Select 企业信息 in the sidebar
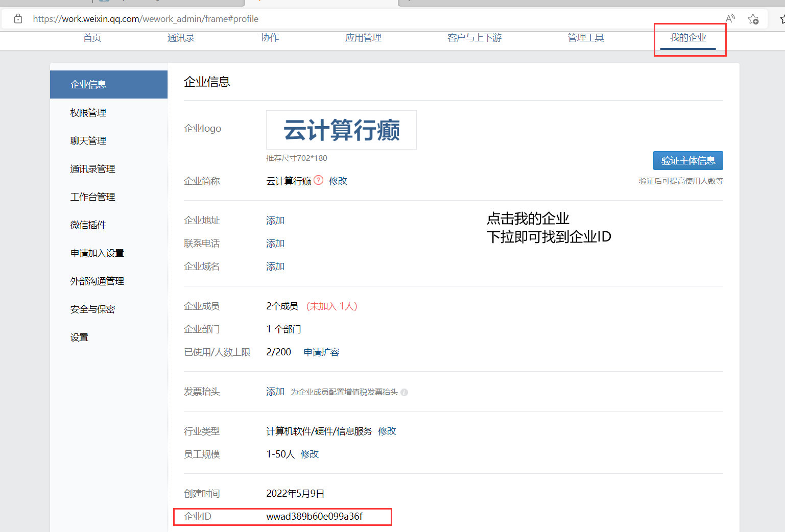This screenshot has height=532, width=785. coord(109,84)
